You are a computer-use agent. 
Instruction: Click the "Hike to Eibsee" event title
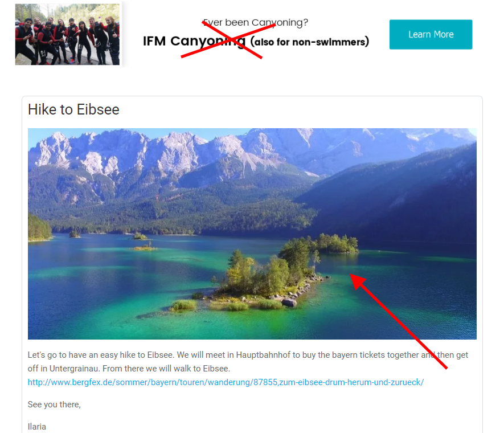click(73, 109)
